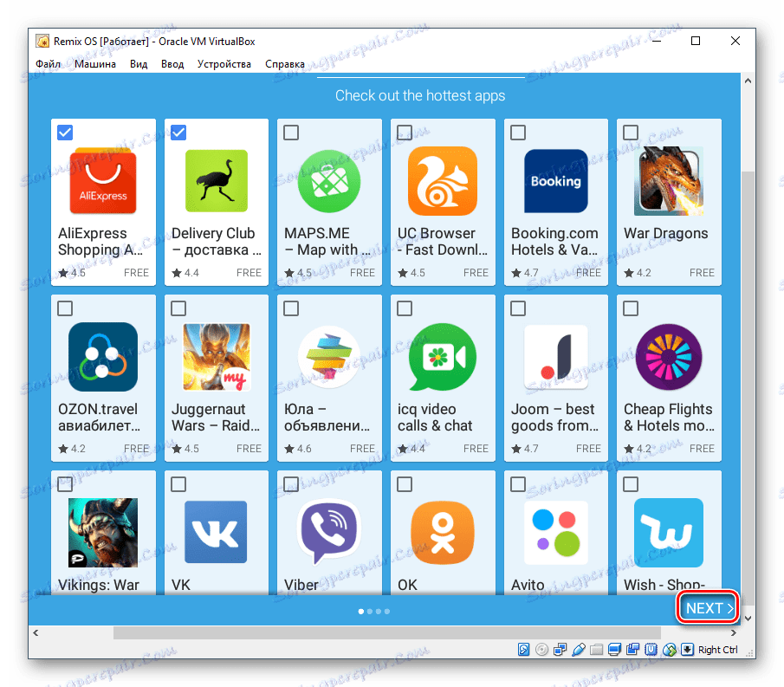The height and width of the screenshot is (687, 784).
Task: Click the hard disk status bar icon
Action: [x=523, y=650]
